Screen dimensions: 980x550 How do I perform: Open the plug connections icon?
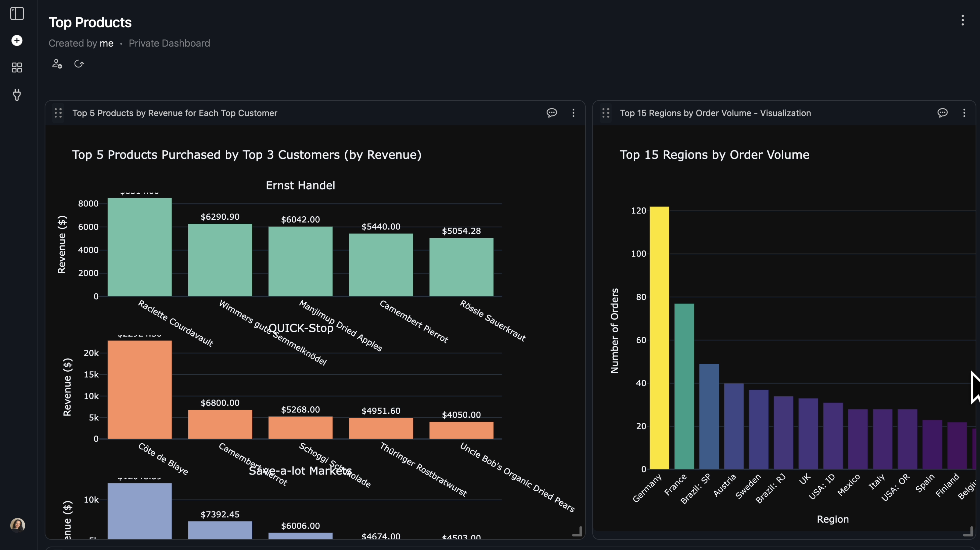point(17,95)
